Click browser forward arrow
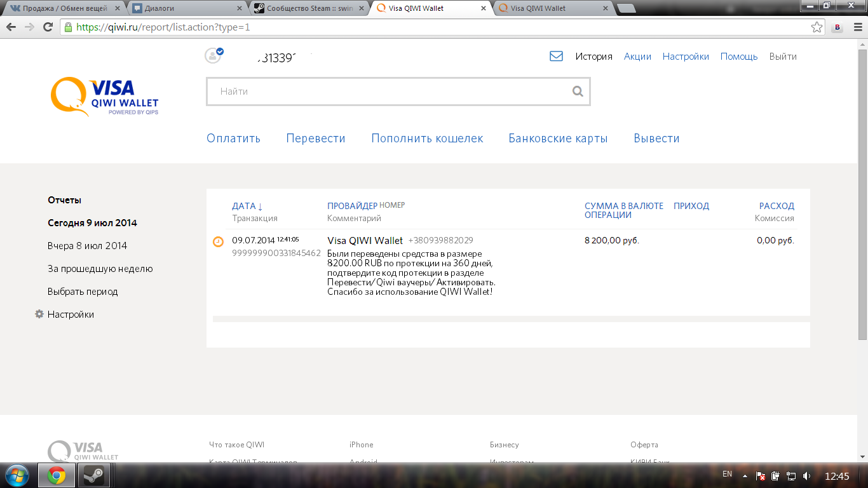This screenshot has width=868, height=488. pyautogui.click(x=29, y=27)
